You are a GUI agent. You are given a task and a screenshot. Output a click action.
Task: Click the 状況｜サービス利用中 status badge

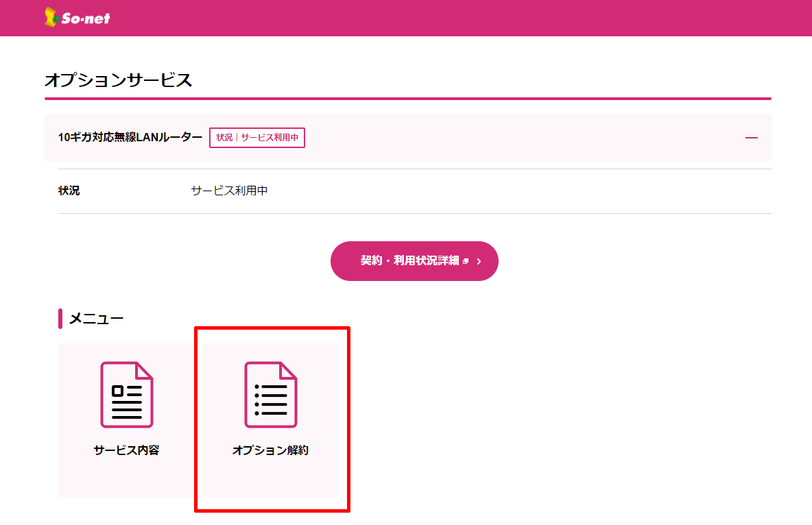click(257, 138)
